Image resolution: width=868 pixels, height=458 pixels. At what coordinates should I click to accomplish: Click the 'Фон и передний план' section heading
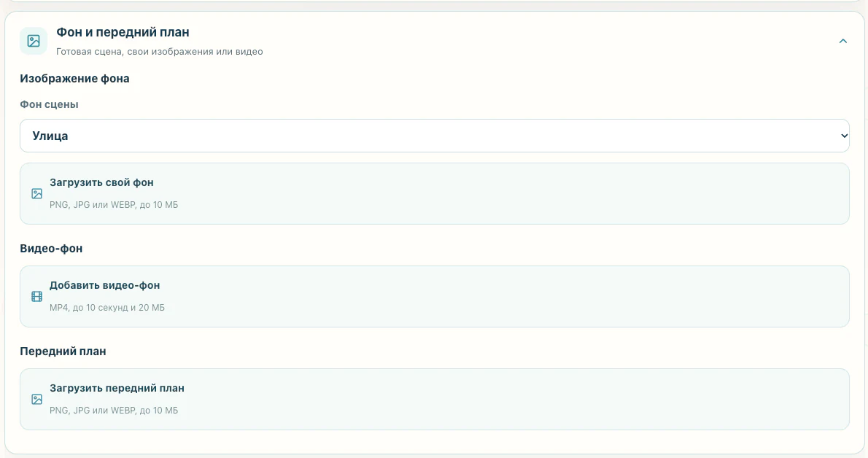tap(123, 32)
